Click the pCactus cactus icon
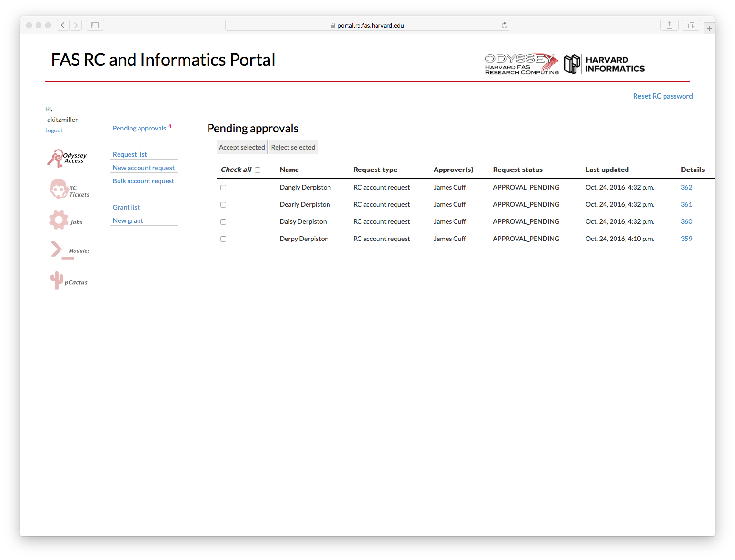Viewport: 735px width, 560px height. 57,280
